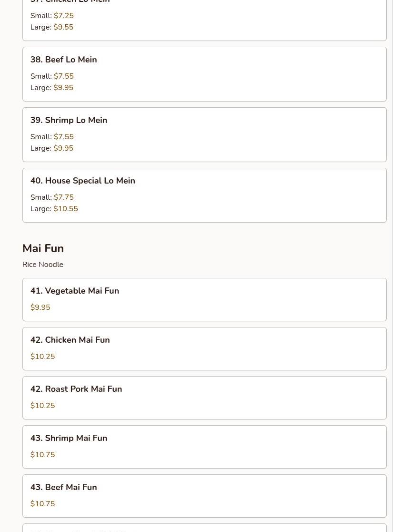This screenshot has height=532, width=402.
Task: Click the Beef Mai Fun item title
Action: click(63, 487)
